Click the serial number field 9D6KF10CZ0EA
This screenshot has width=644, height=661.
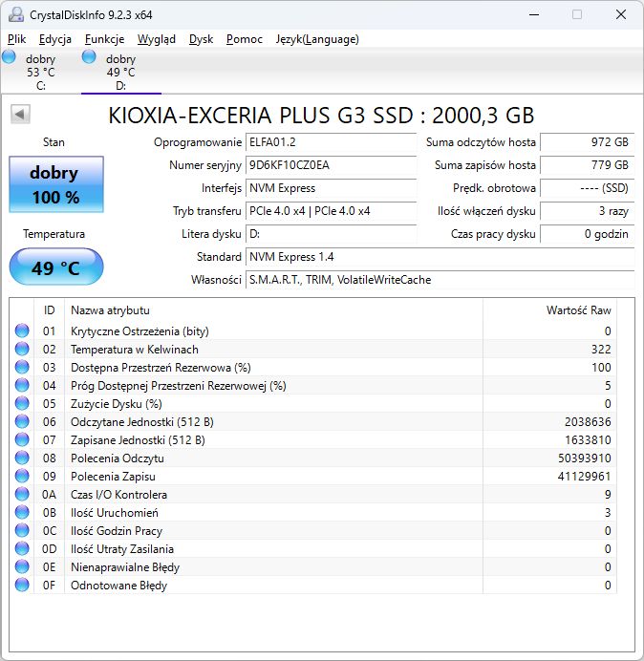(331, 165)
